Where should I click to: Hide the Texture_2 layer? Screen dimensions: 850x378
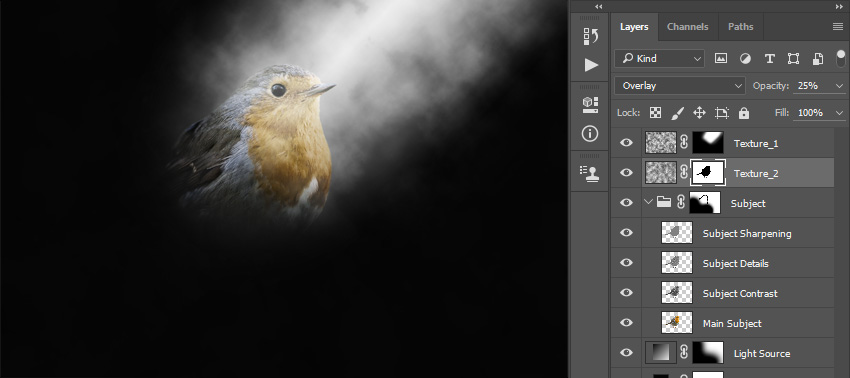tap(626, 172)
